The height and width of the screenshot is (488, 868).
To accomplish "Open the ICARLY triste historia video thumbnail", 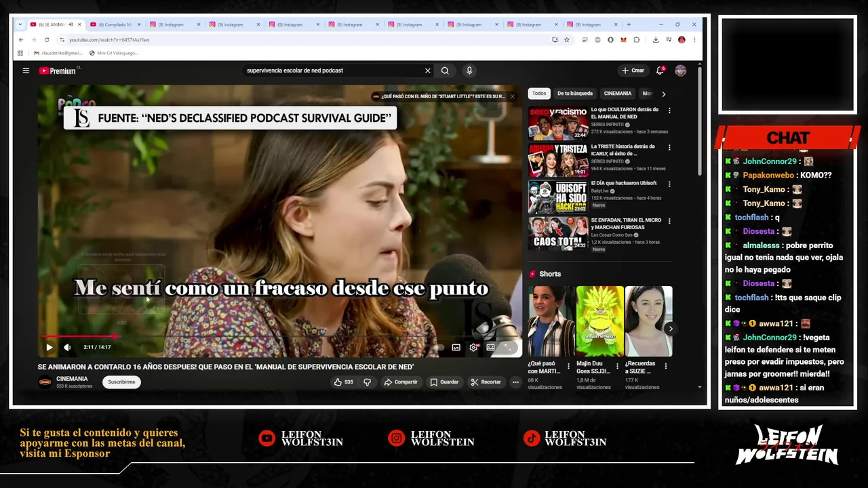I will pos(558,160).
